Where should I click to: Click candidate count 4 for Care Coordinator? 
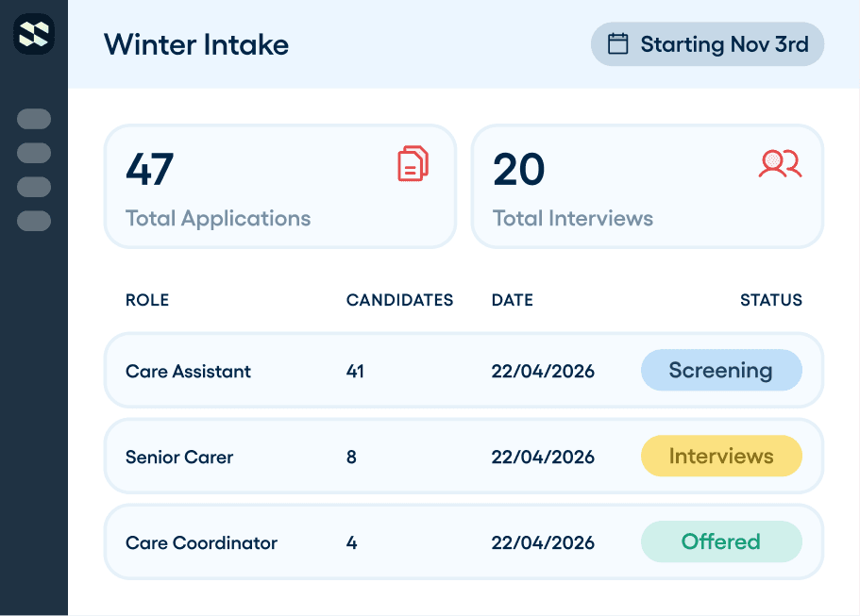point(351,542)
